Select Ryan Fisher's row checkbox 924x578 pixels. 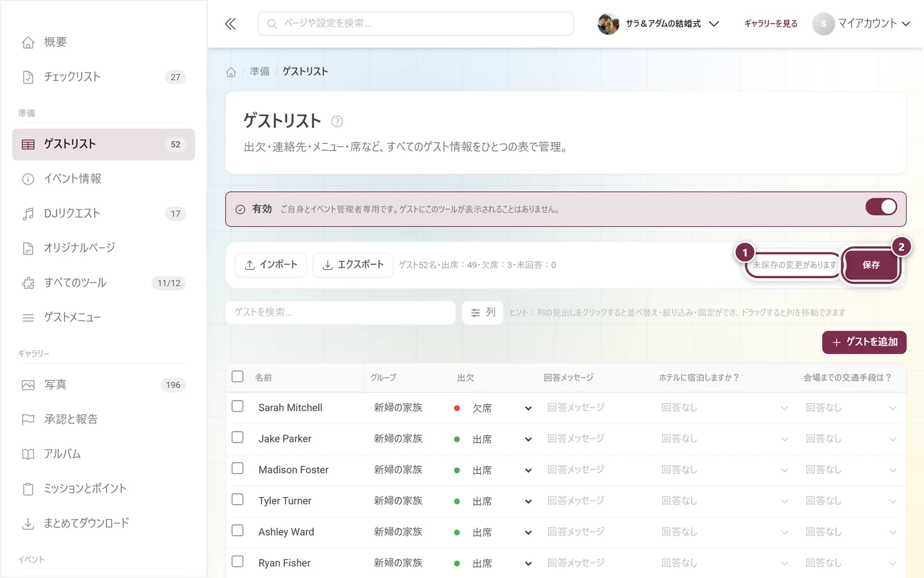(x=237, y=561)
